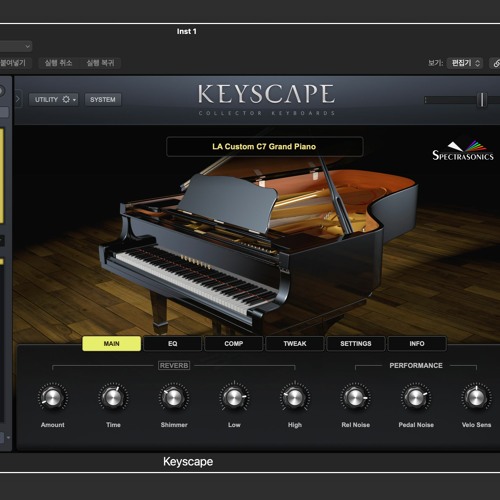The width and height of the screenshot is (500, 500).
Task: Switch to the EQ tab
Action: (x=172, y=343)
